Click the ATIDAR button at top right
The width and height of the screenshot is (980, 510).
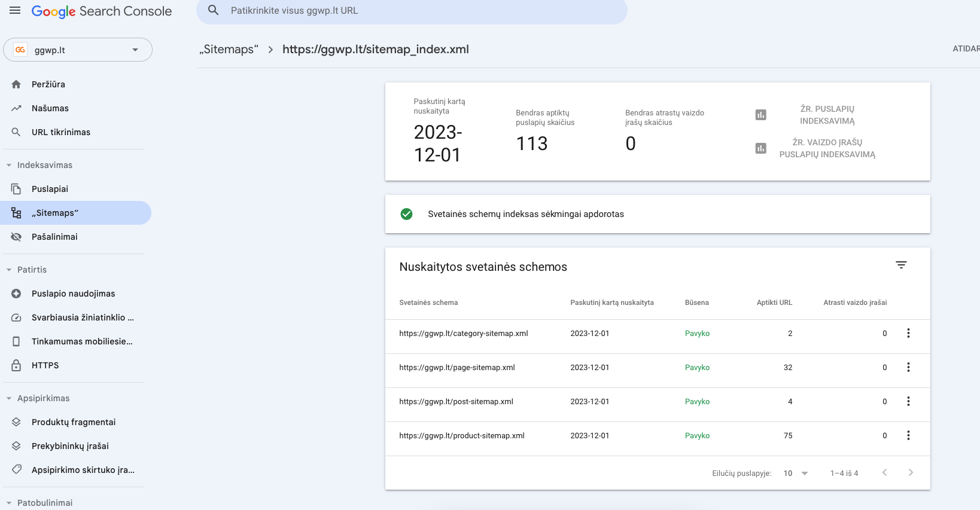(x=966, y=48)
